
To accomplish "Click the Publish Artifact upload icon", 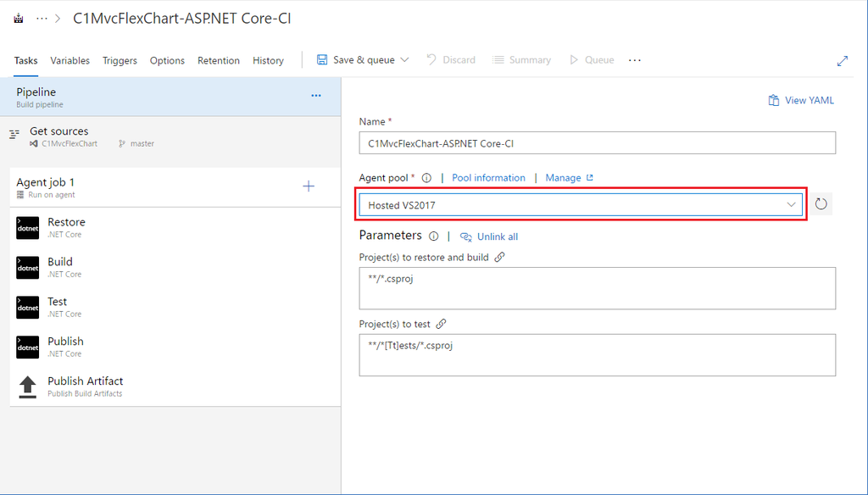I will 28,387.
